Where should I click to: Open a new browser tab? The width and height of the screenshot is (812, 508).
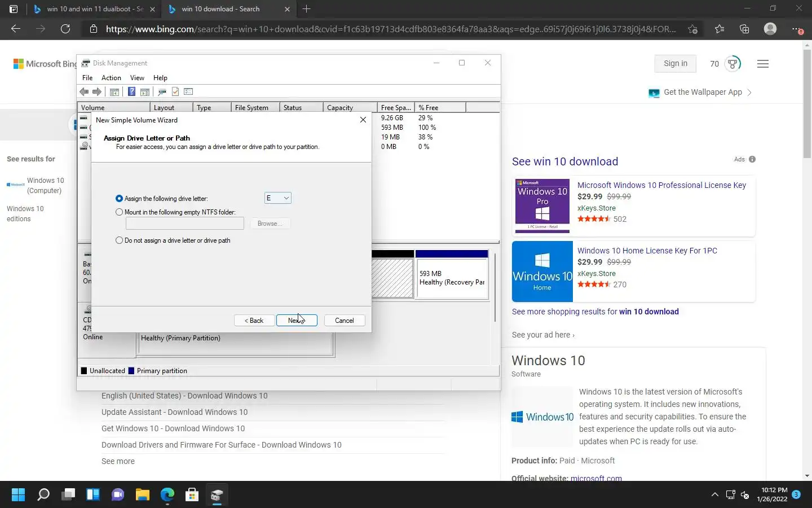[x=307, y=9]
